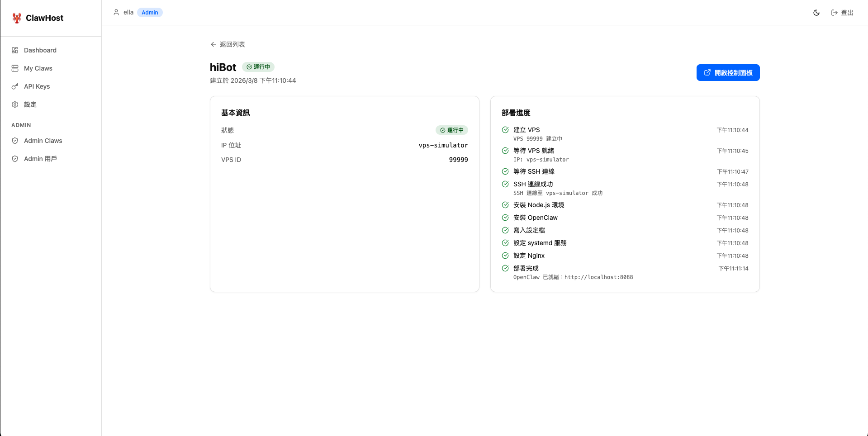Image resolution: width=868 pixels, height=436 pixels.
Task: Click the check icon for 安裝 OpenClaw step
Action: (505, 218)
